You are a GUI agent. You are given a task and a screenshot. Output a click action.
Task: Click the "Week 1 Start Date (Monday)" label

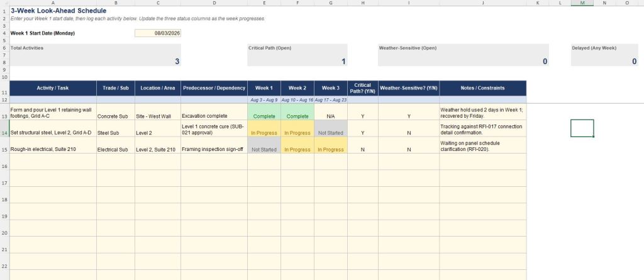43,33
